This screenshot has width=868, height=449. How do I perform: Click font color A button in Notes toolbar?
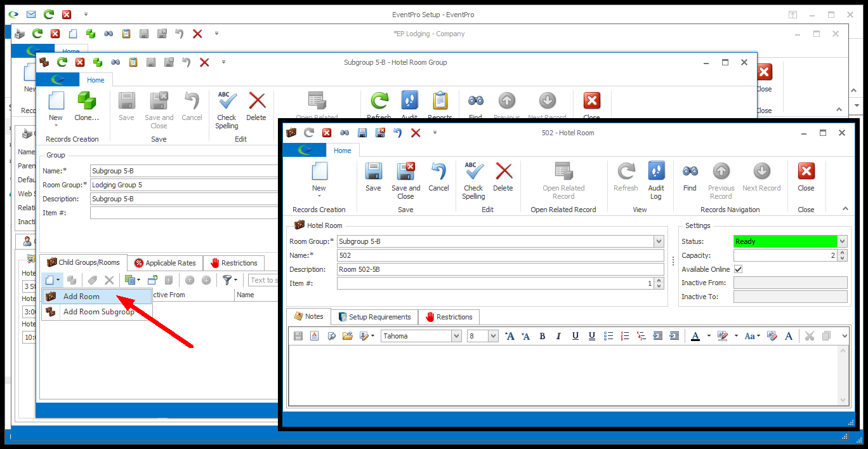695,336
